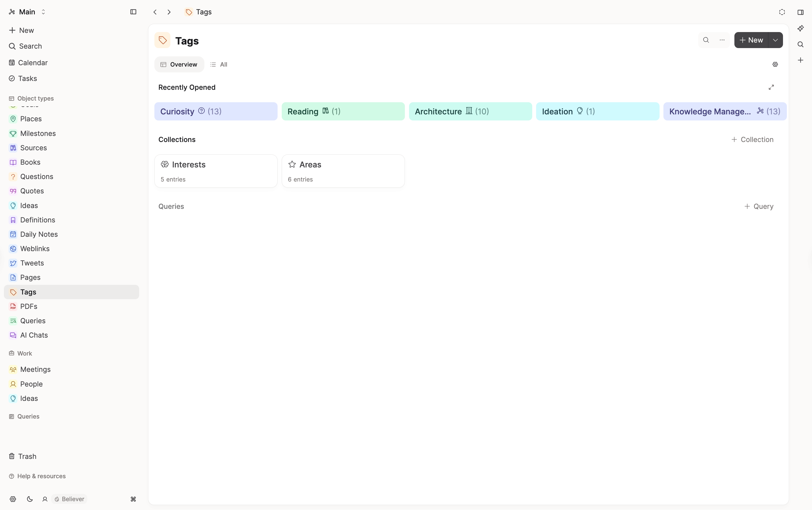Open the AI sparkle assistant icon

coord(800,28)
